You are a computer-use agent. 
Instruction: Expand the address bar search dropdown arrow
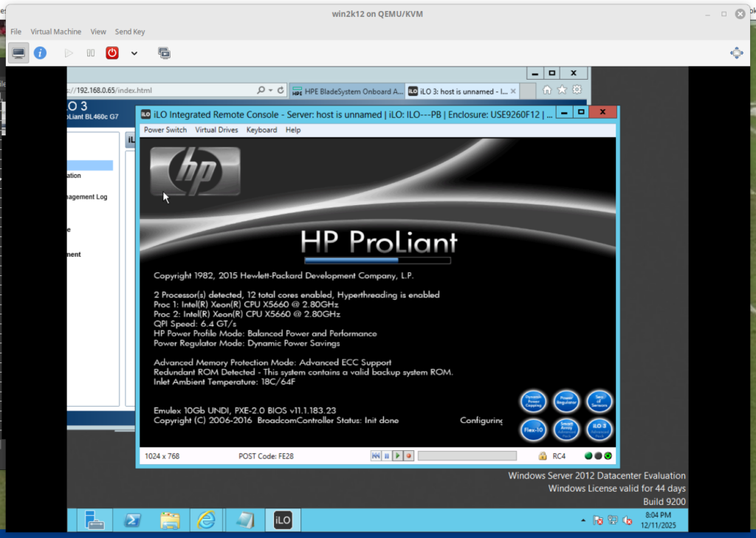click(271, 90)
